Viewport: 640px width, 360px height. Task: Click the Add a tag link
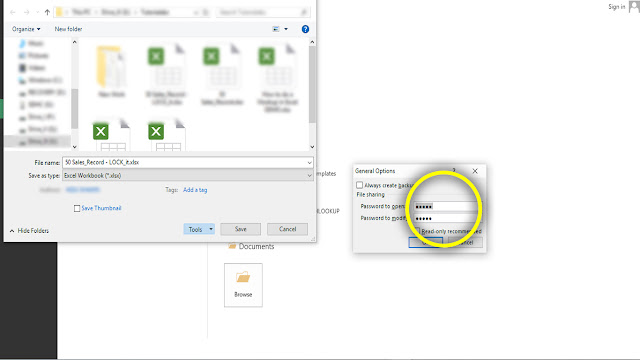pyautogui.click(x=195, y=190)
